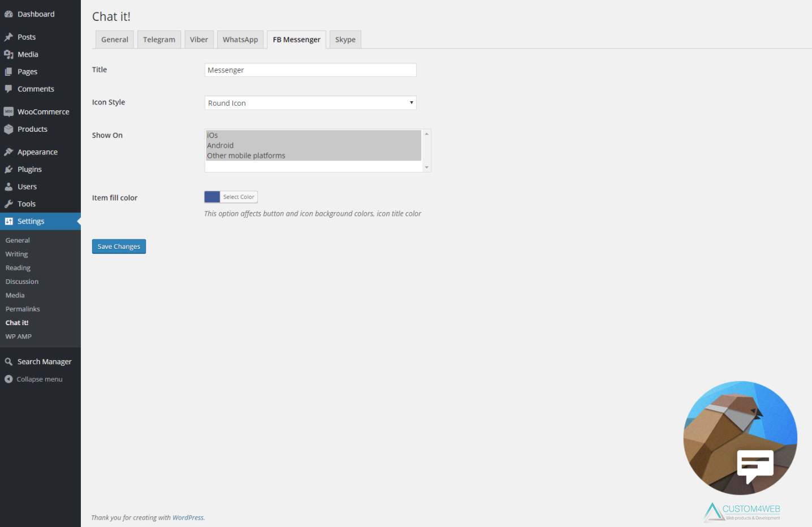Open the Chat it! settings submenu item
This screenshot has width=812, height=527.
click(17, 323)
